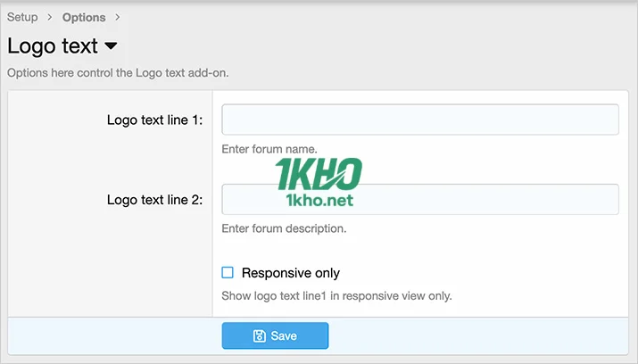The image size is (638, 364).
Task: Click the 'Responsive only' label text
Action: coord(290,273)
